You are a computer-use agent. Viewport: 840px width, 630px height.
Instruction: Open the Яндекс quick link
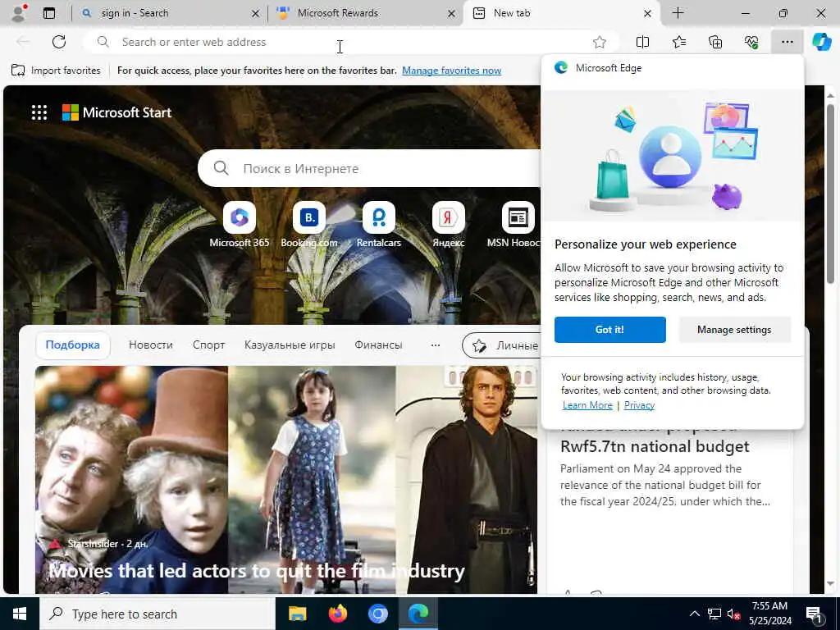(449, 225)
